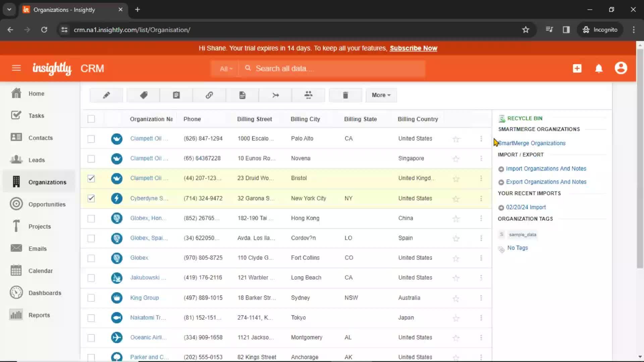Select the Organizations sidebar menu item
Viewport: 644px width, 362px height.
click(47, 182)
